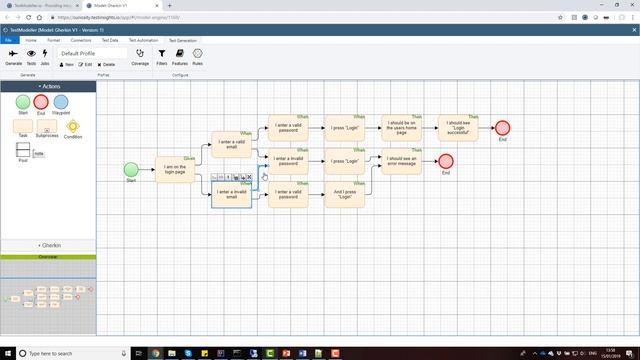640x360 pixels.
Task: Open the Filters funnel tool
Action: pos(162,53)
